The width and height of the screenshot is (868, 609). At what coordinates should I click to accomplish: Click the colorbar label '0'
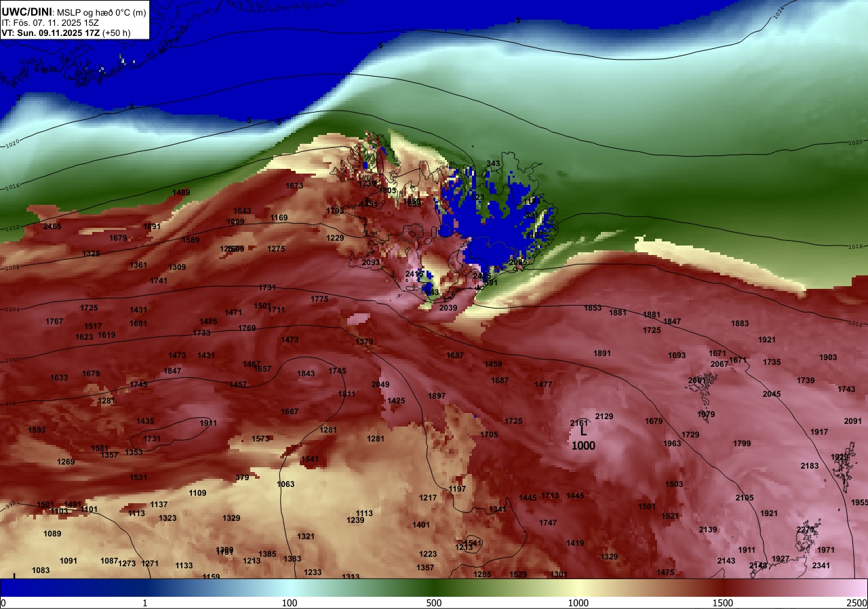pos(3,603)
